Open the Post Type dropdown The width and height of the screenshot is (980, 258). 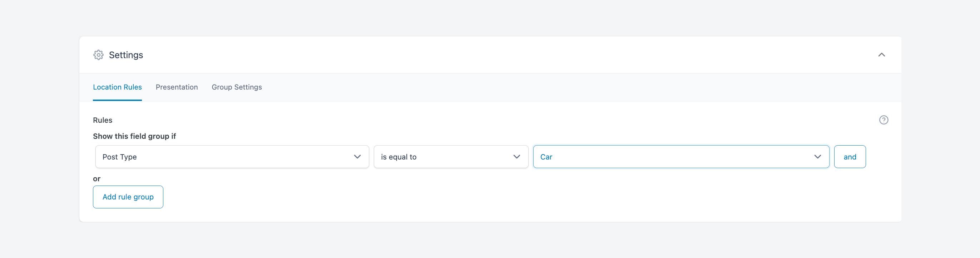(x=232, y=157)
